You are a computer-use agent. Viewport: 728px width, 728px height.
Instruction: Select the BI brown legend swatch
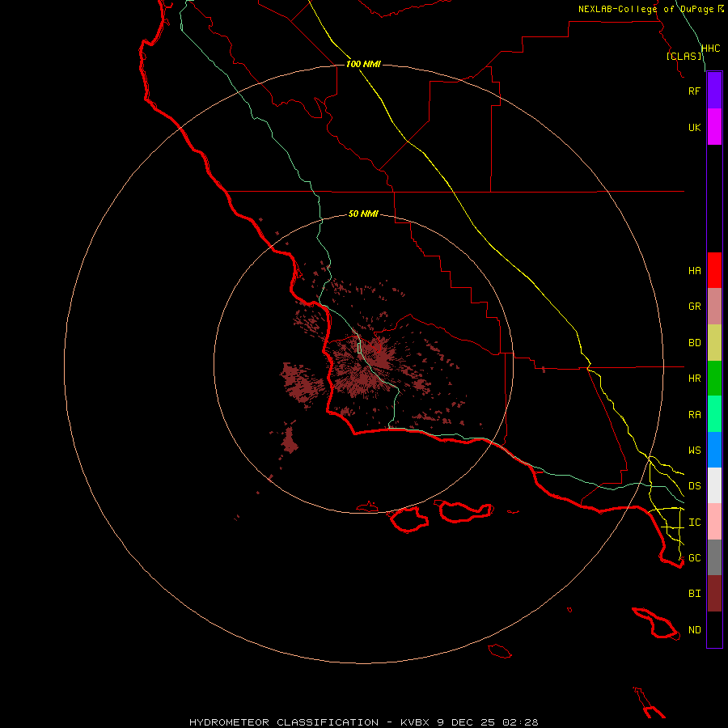(714, 594)
